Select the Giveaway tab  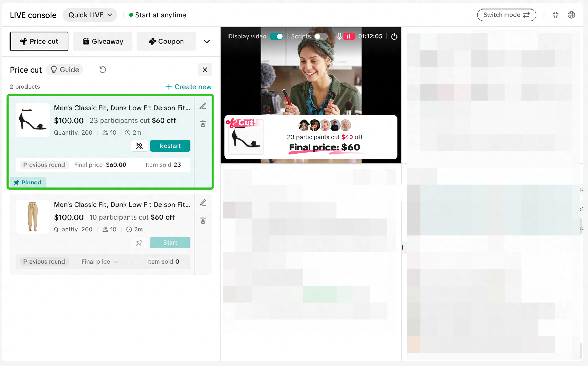[x=103, y=41]
